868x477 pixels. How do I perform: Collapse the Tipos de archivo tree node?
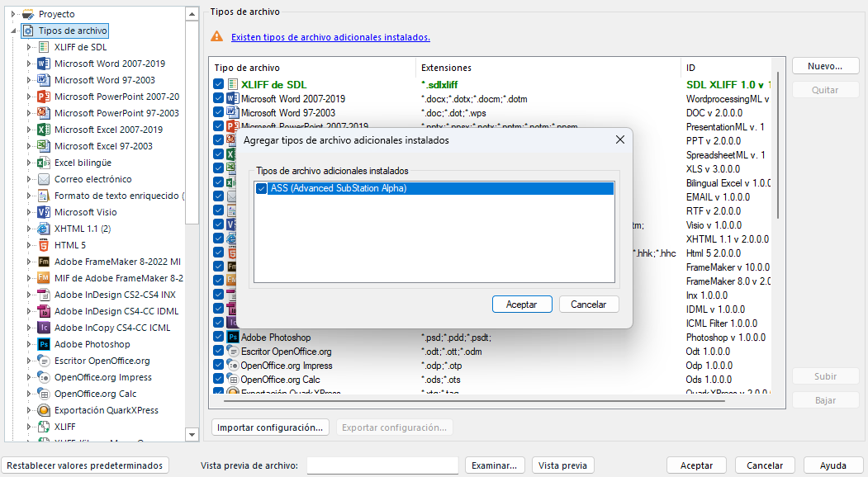point(13,31)
